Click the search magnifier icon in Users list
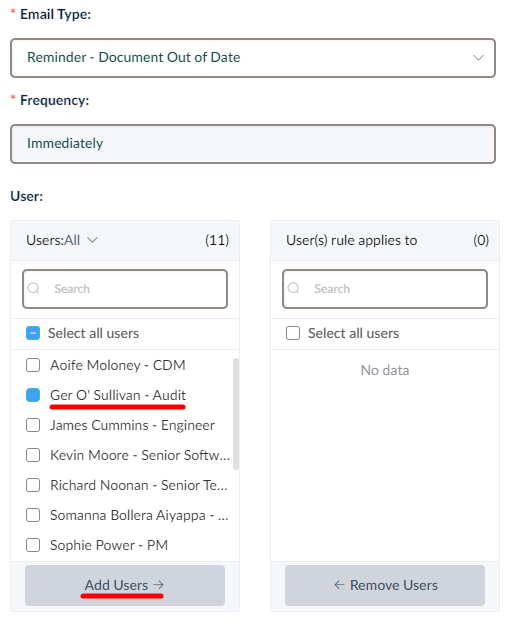This screenshot has width=514, height=632. [34, 288]
